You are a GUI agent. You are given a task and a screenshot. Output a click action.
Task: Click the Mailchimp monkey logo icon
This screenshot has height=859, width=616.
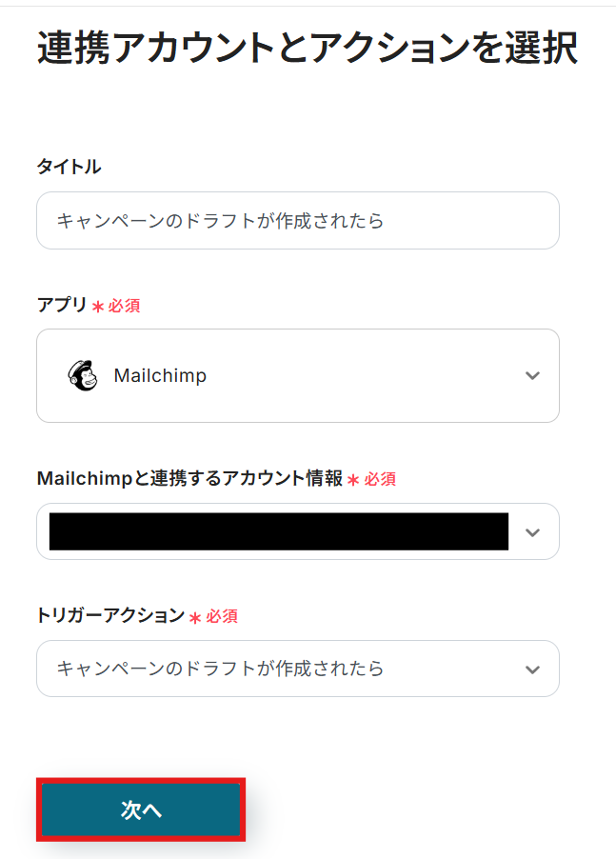83,375
